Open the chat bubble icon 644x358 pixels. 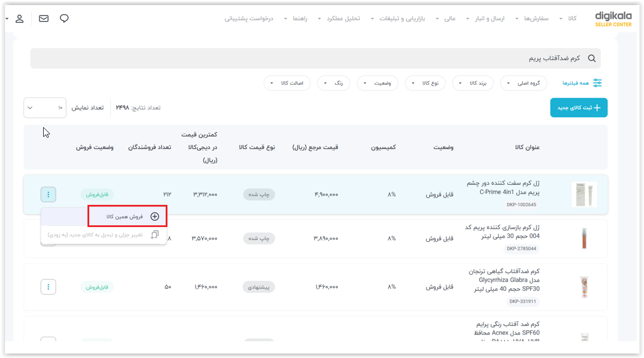pos(64,18)
